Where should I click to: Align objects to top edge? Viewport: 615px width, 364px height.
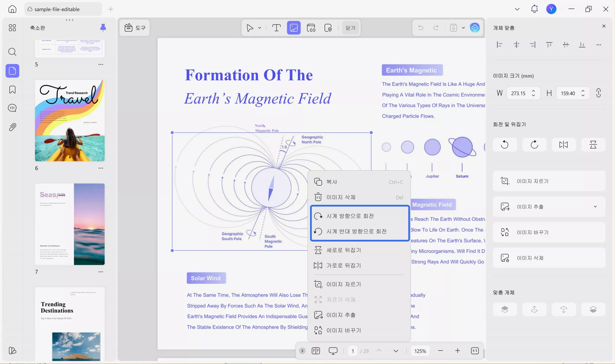[x=549, y=45]
